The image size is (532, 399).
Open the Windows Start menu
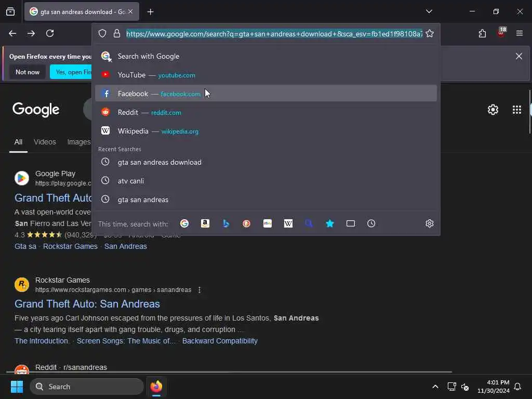[17, 387]
